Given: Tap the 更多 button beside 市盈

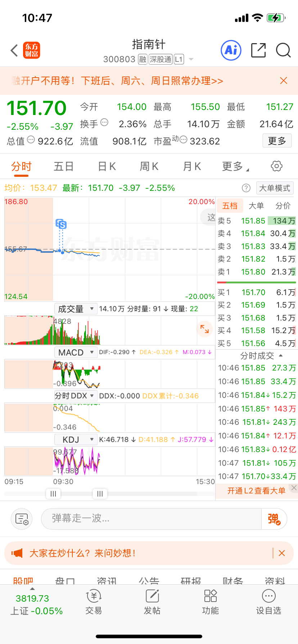Looking at the screenshot, I should 277,141.
